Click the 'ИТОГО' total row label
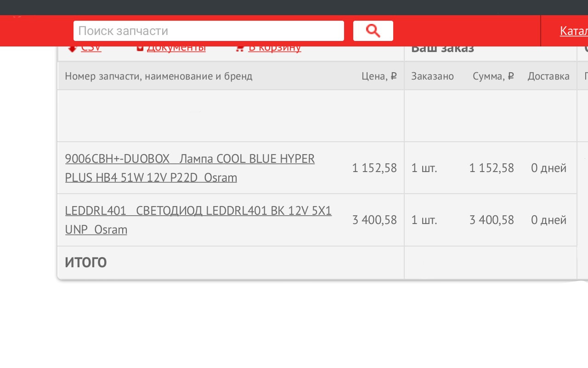This screenshot has height=368, width=588. (86, 262)
